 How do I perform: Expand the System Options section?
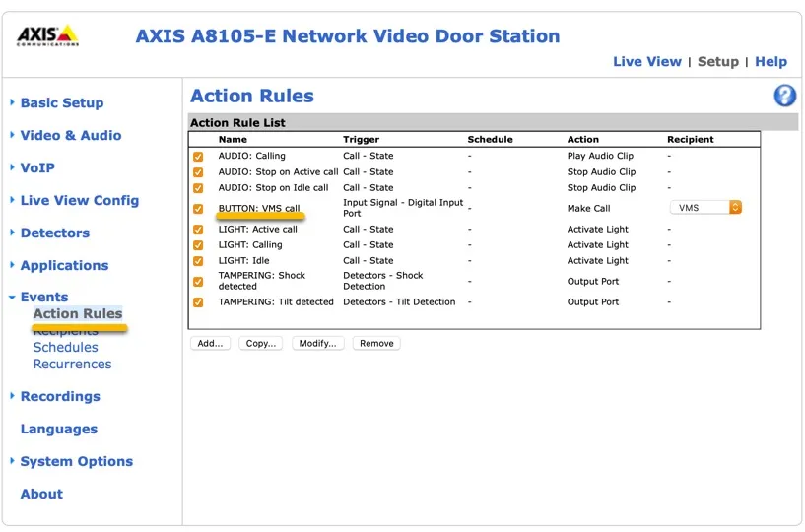(x=77, y=461)
